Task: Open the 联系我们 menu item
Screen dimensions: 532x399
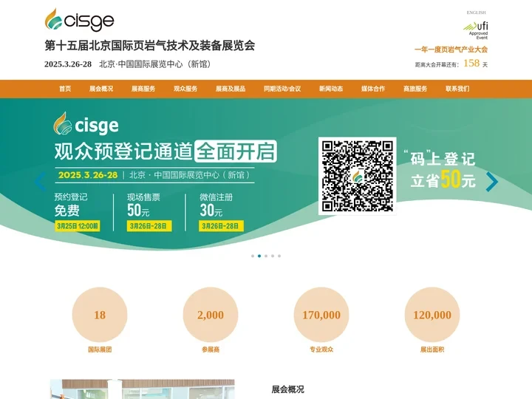Action: pos(457,89)
